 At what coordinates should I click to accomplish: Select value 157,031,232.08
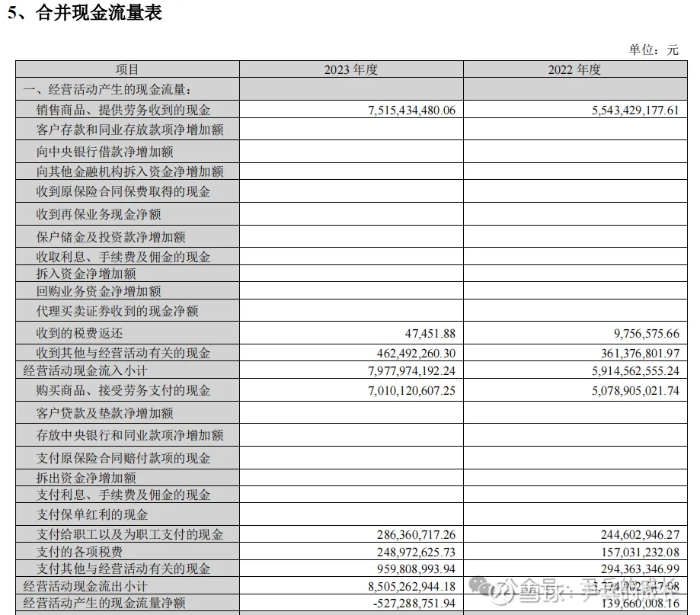pos(640,552)
